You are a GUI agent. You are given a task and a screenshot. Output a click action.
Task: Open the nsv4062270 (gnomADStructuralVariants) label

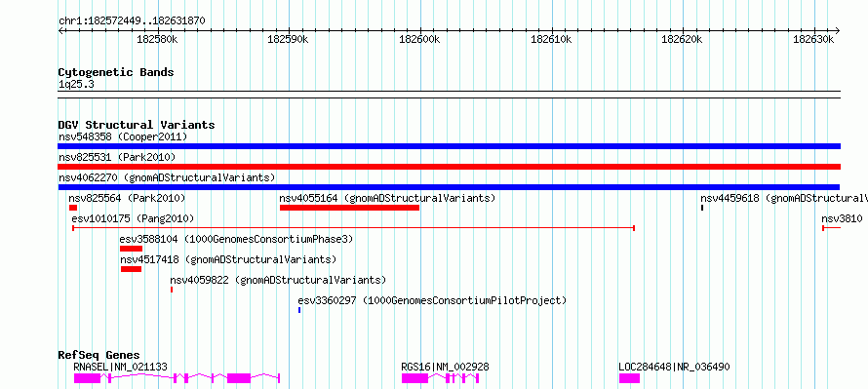pos(167,177)
